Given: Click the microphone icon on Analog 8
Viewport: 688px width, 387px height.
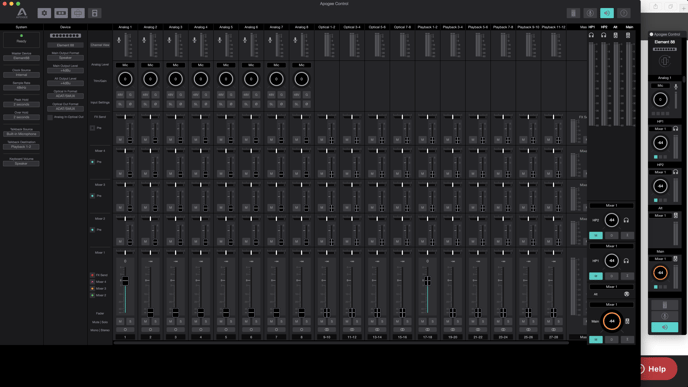Looking at the screenshot, I should [x=295, y=40].
